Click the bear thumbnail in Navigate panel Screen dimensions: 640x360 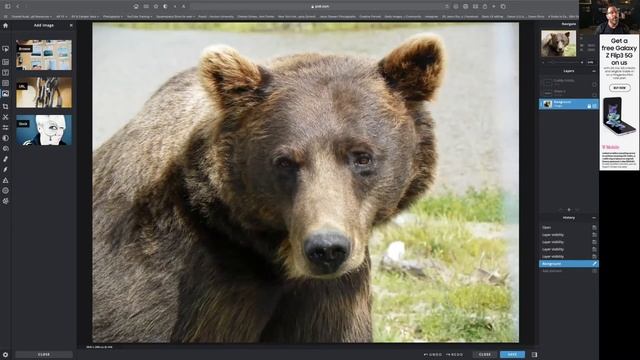point(558,43)
